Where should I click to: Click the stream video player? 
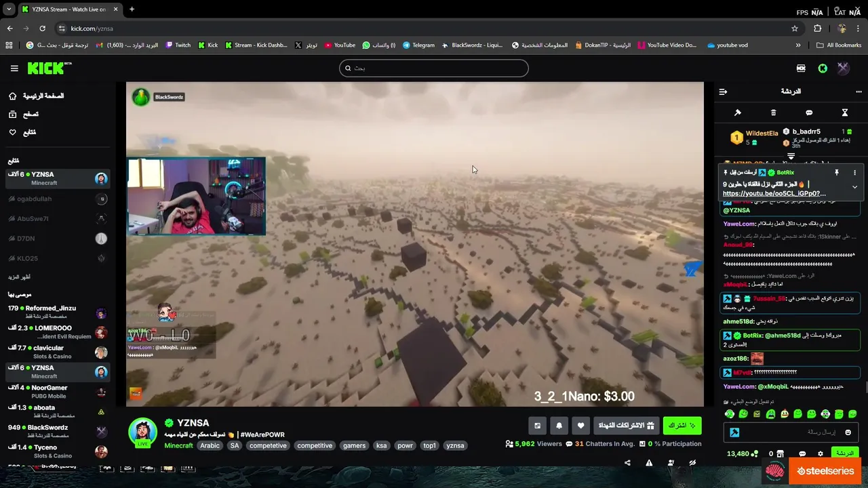pyautogui.click(x=415, y=244)
